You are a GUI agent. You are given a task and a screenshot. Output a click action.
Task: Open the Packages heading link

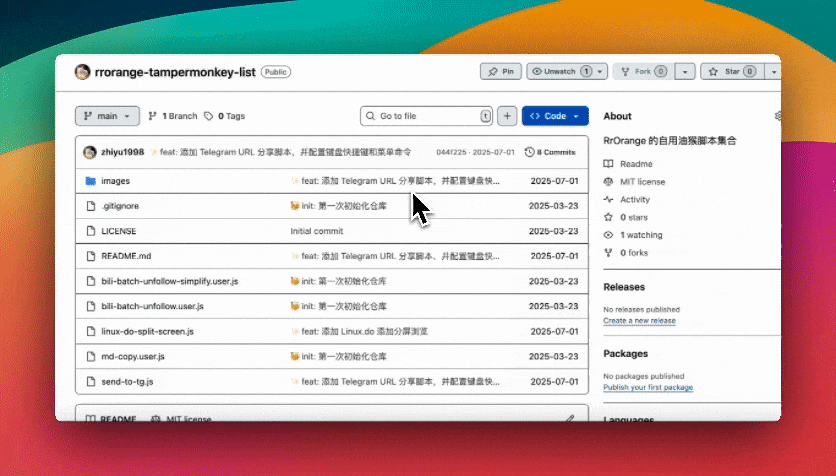pyautogui.click(x=626, y=353)
